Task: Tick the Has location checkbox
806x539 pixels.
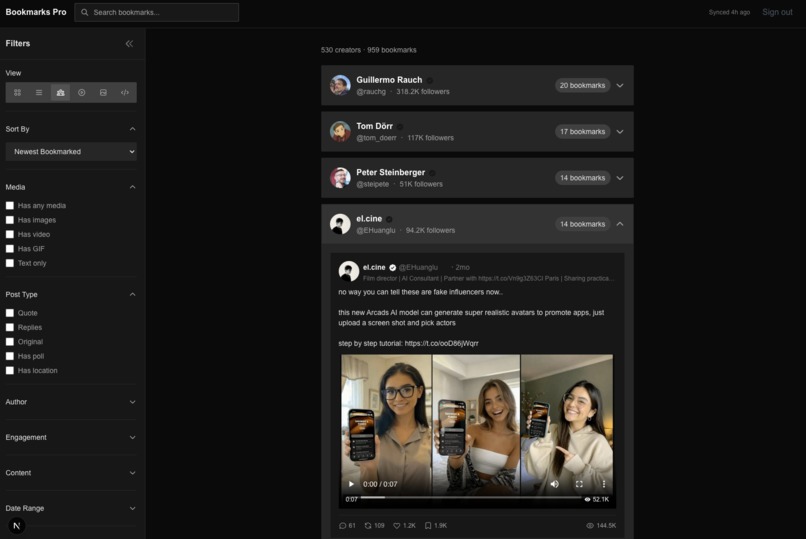Action: (10, 370)
